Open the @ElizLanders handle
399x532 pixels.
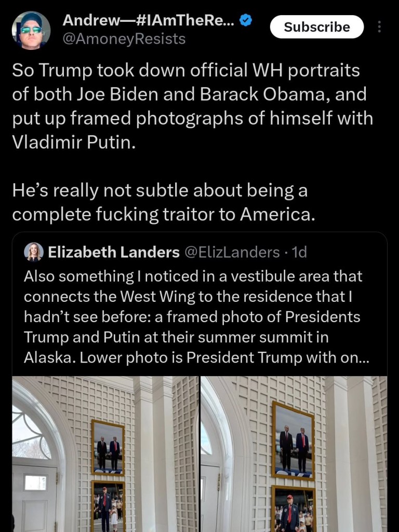tap(232, 252)
